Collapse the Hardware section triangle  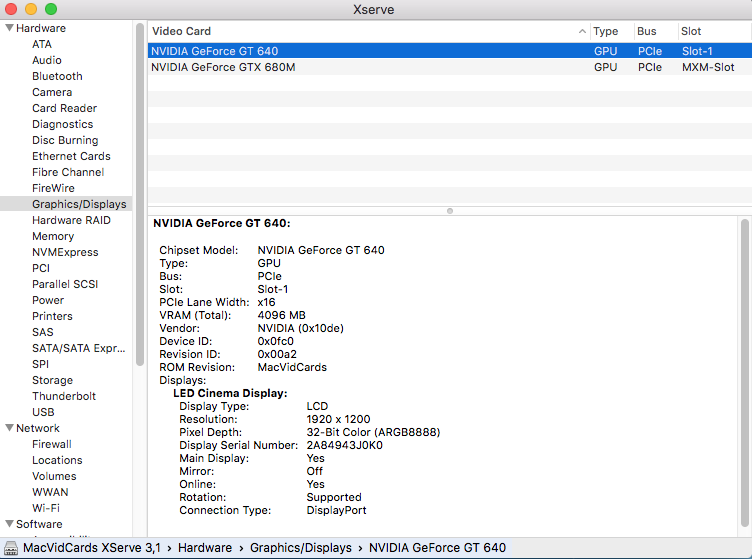(9, 28)
